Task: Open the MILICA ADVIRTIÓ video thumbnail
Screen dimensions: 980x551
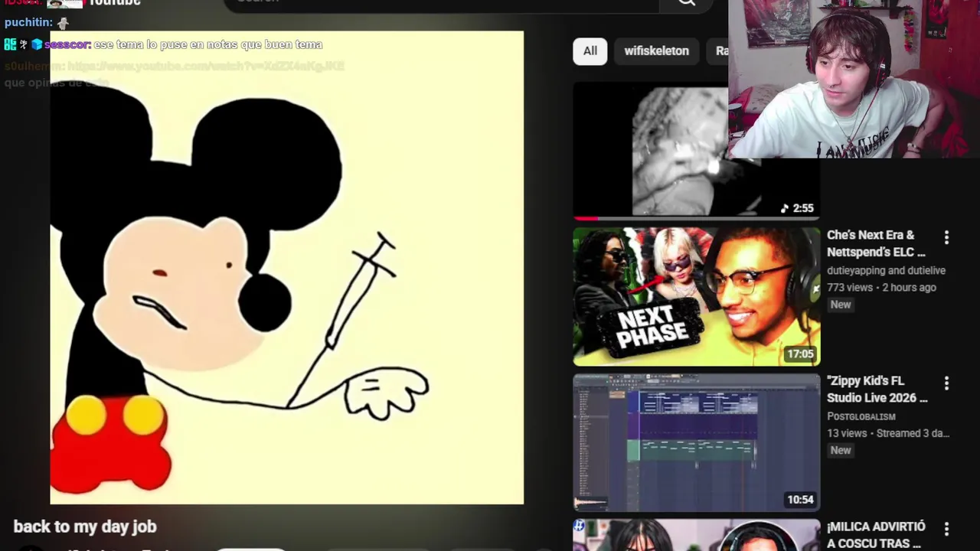Action: 697,535
